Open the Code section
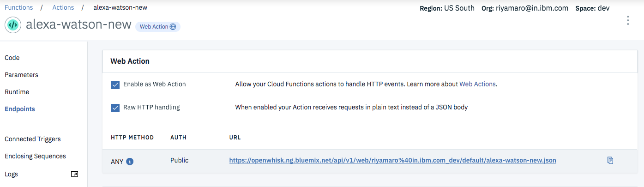644x187 pixels. click(12, 58)
